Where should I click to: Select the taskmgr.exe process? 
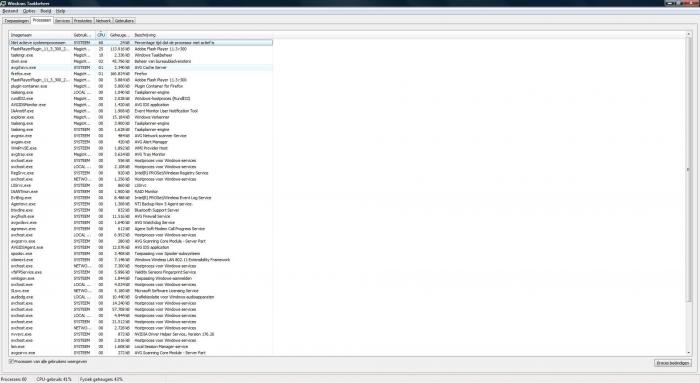141,55
